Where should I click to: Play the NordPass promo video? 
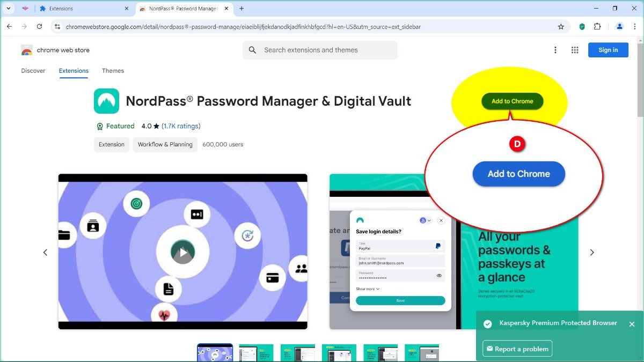pos(183,252)
